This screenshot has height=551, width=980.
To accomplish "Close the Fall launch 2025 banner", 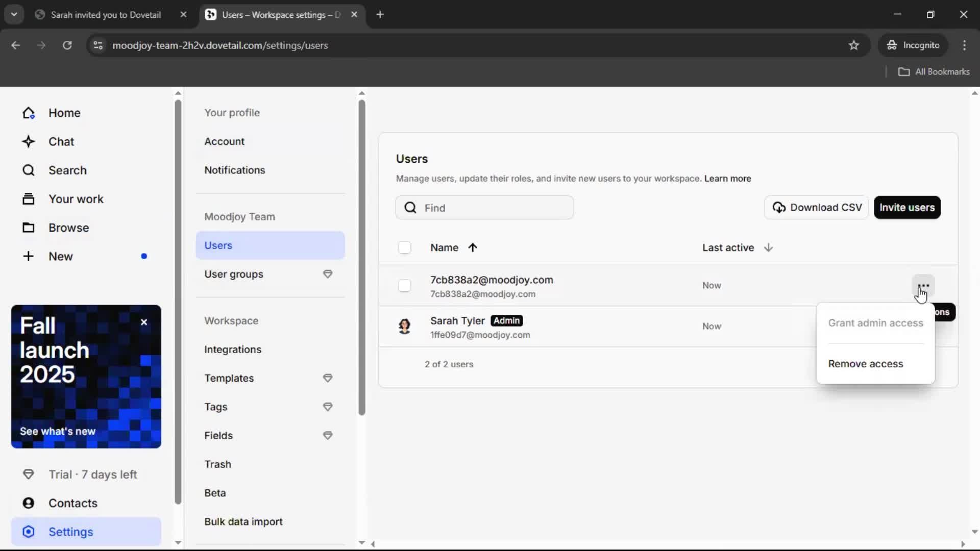I will point(144,322).
